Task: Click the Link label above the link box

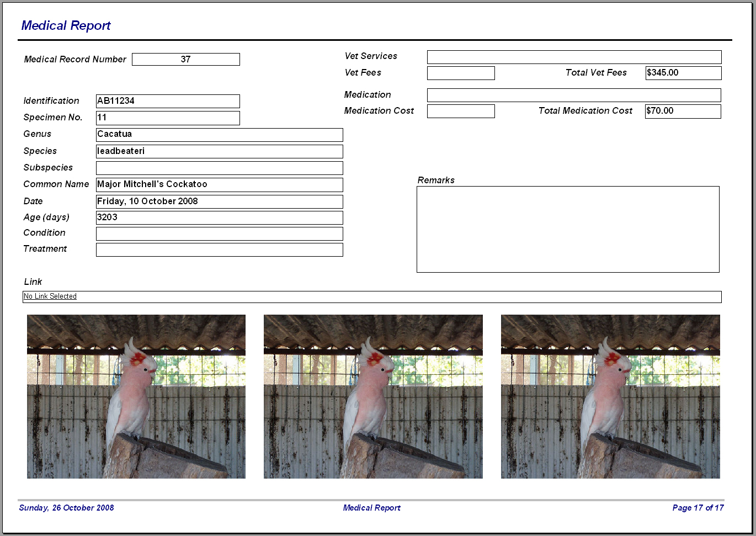Action: coord(33,282)
